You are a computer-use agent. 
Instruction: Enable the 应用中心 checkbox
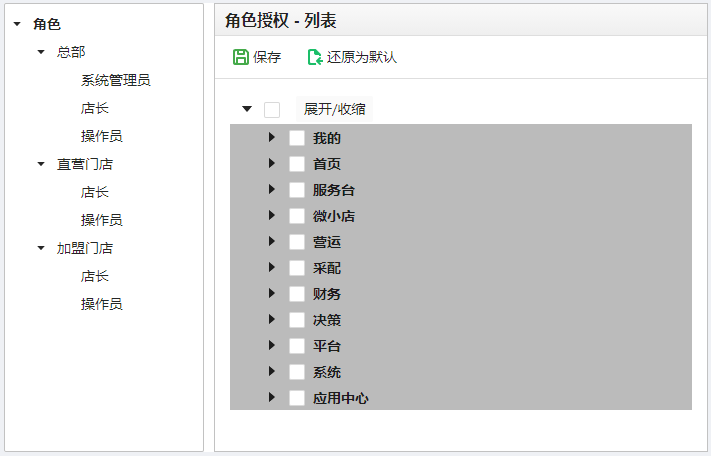[297, 398]
